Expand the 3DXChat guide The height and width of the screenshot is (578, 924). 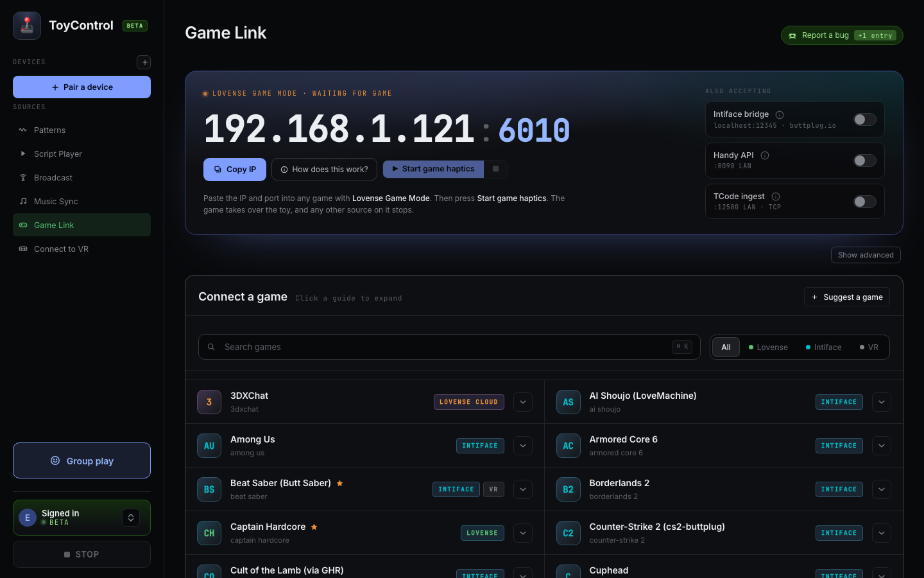click(523, 402)
